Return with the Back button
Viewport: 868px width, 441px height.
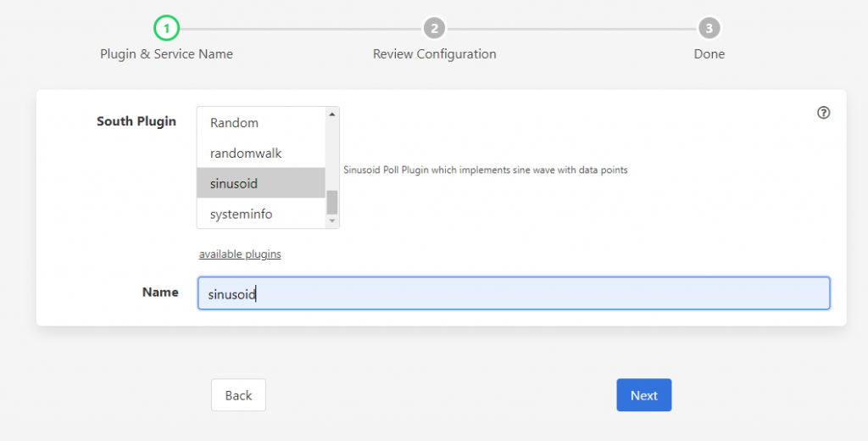(238, 395)
